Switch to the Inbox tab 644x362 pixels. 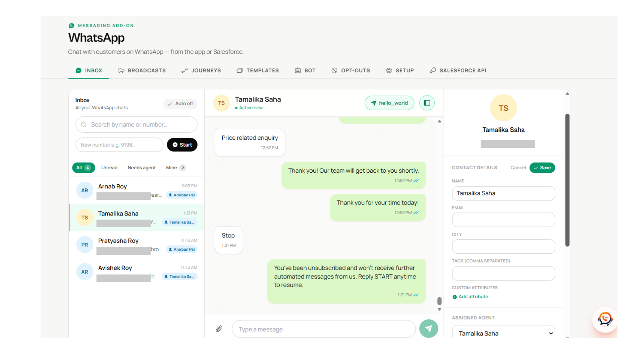pyautogui.click(x=89, y=70)
